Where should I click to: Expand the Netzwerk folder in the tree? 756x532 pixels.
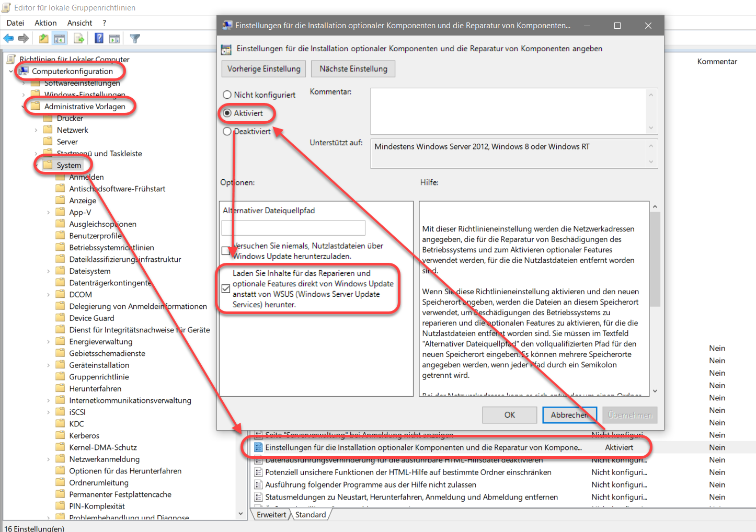(36, 130)
